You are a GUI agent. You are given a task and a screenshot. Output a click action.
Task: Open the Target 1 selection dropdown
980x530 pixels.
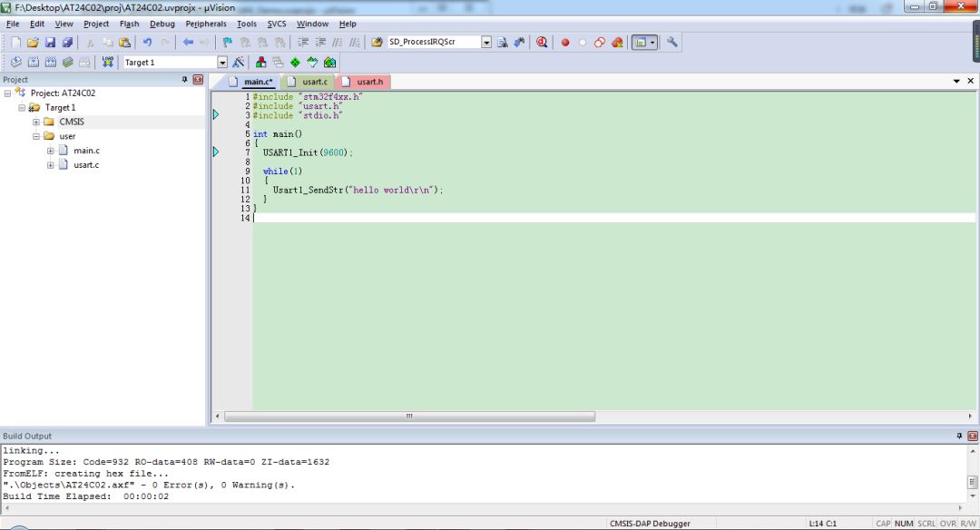(222, 63)
